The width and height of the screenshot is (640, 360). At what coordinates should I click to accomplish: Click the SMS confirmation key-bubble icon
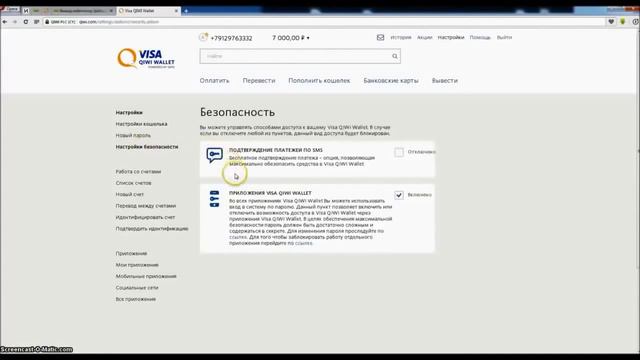pos(214,155)
